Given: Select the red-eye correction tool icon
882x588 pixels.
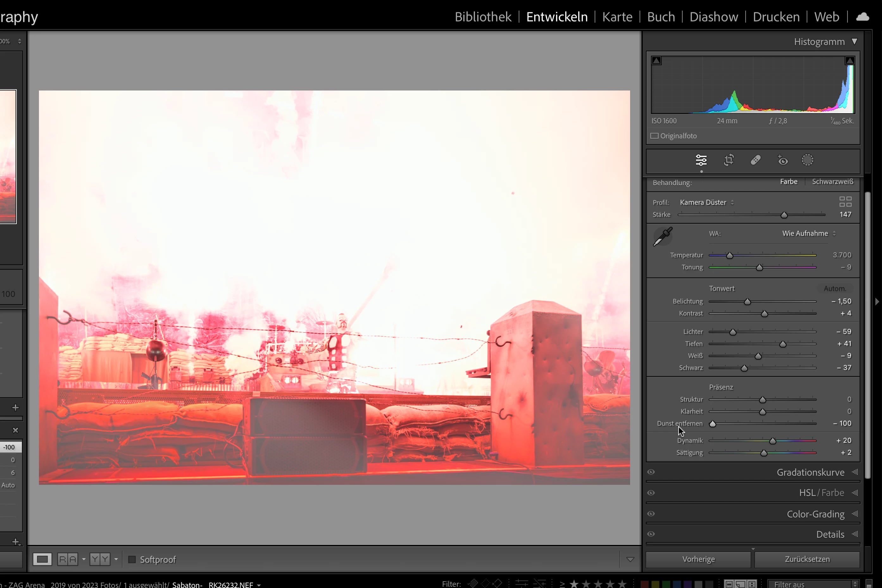Looking at the screenshot, I should coord(783,160).
